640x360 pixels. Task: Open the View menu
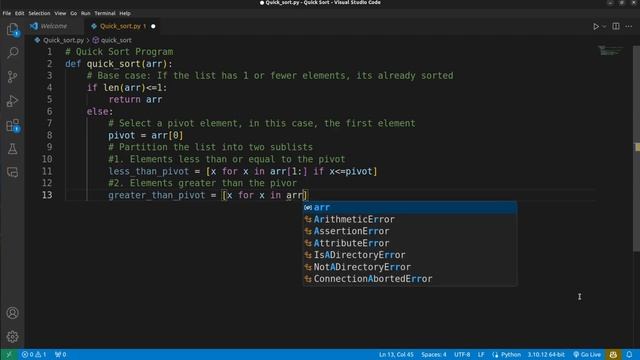click(x=60, y=13)
